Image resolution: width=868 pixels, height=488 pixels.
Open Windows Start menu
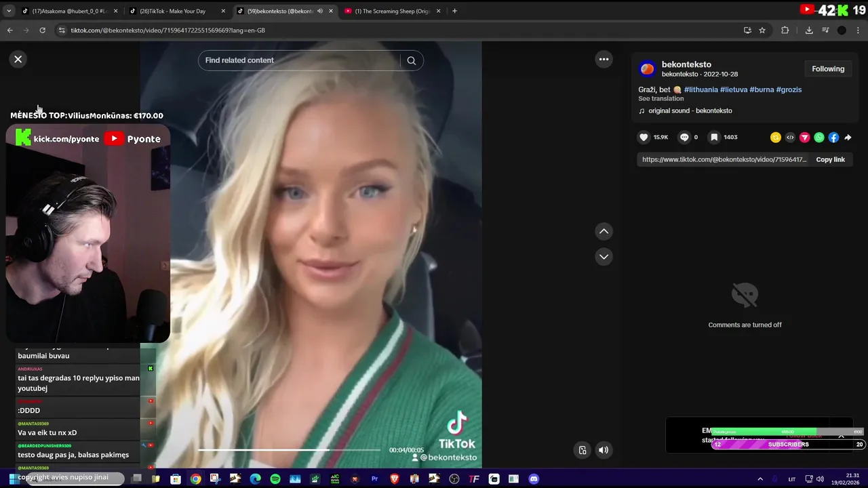(12, 479)
